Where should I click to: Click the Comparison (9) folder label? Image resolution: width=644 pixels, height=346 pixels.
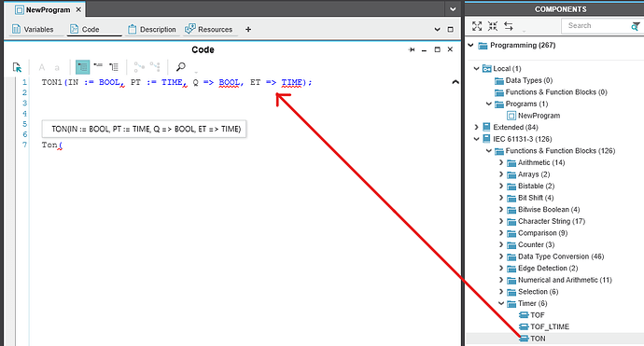point(542,233)
